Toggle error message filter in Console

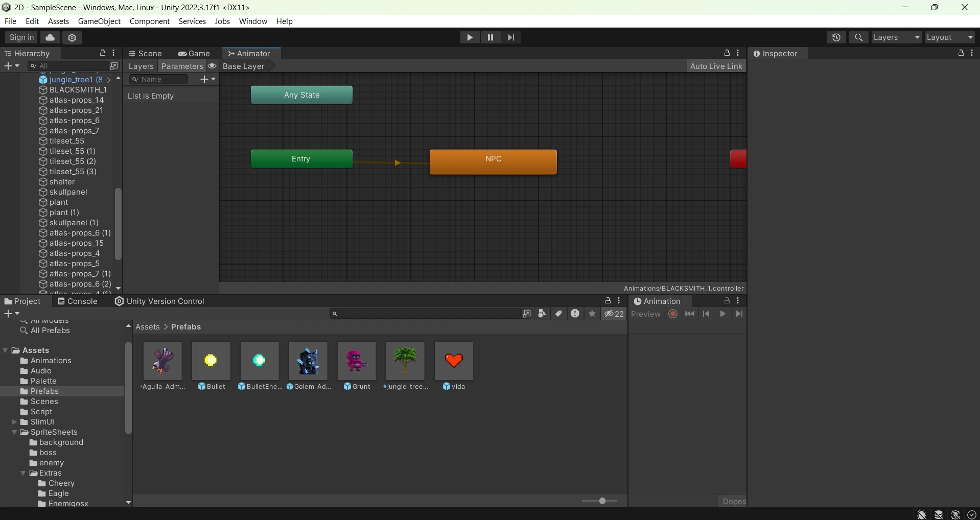pos(575,314)
